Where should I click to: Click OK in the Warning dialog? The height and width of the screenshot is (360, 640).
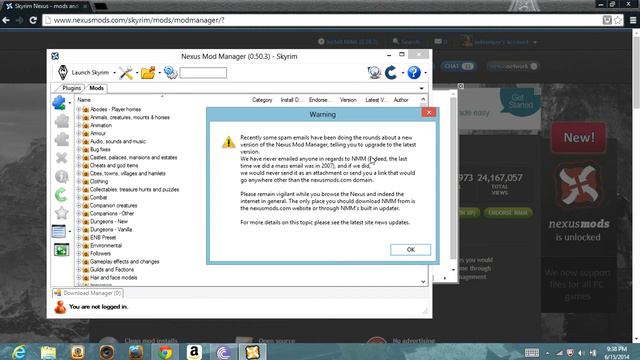(x=410, y=250)
